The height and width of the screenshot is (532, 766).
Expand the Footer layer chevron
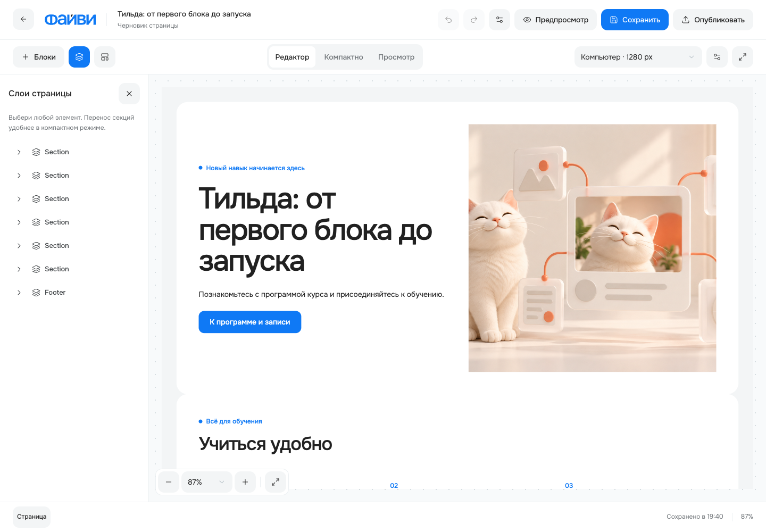click(x=19, y=293)
